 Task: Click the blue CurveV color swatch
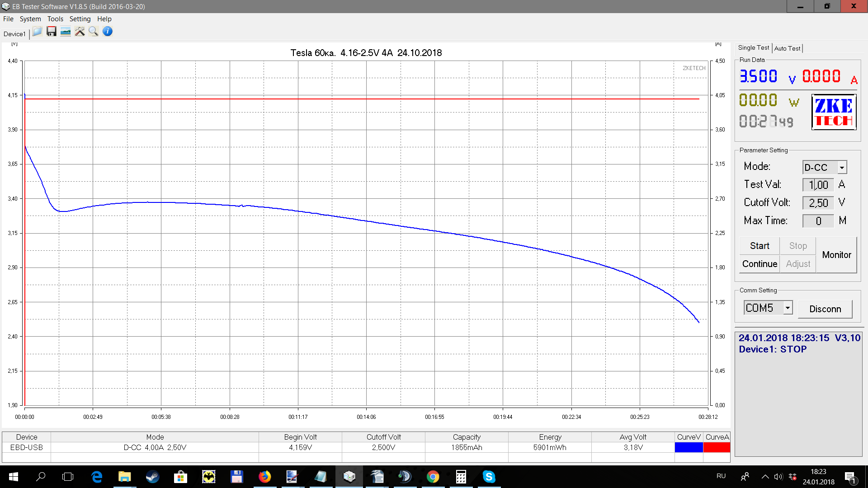[x=689, y=447]
